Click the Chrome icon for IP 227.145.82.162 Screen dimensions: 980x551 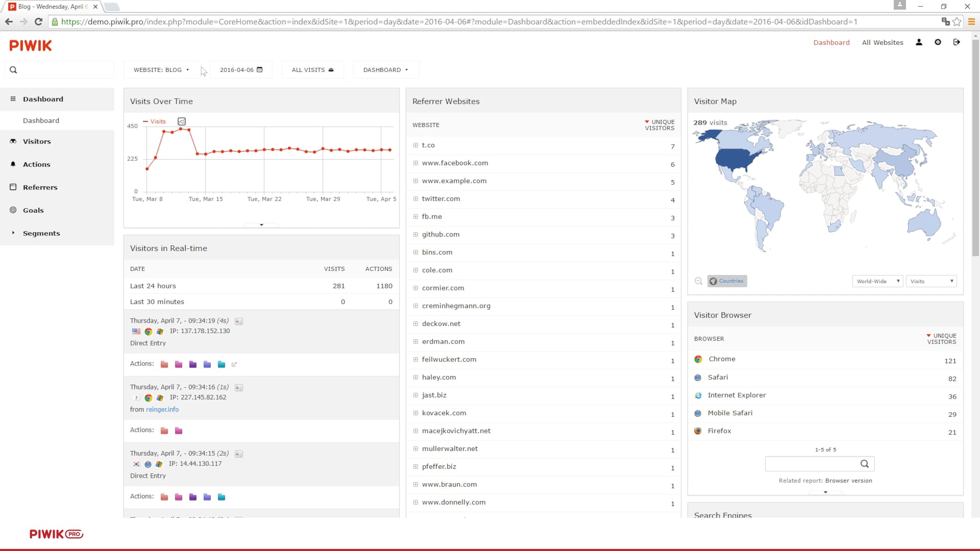(x=149, y=398)
